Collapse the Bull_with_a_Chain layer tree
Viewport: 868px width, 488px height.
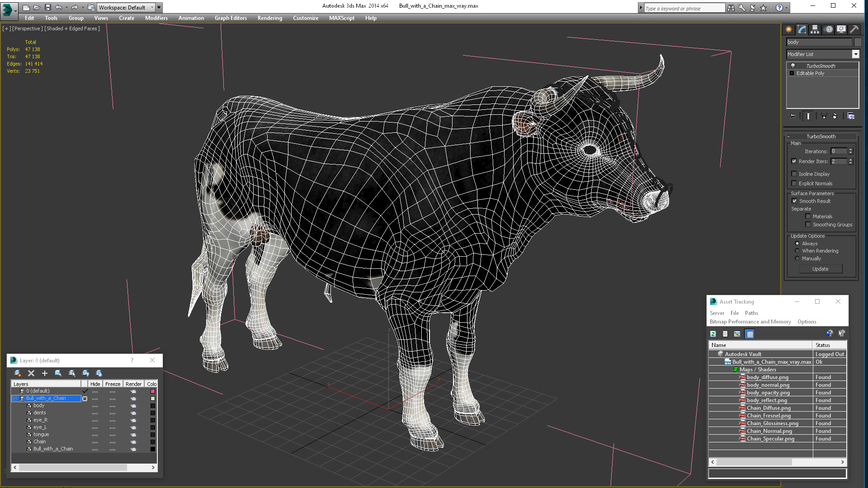[x=15, y=399]
